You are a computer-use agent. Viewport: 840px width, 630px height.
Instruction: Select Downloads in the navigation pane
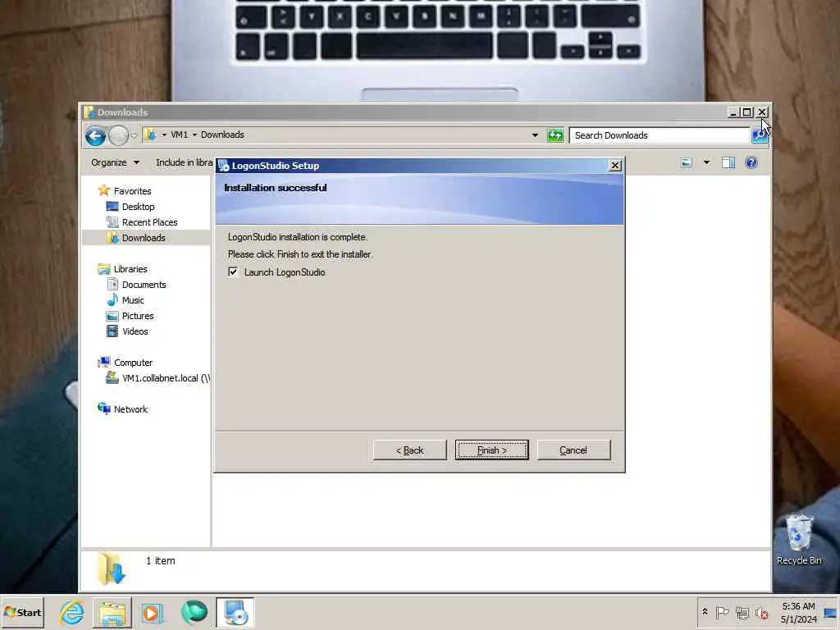pyautogui.click(x=143, y=237)
